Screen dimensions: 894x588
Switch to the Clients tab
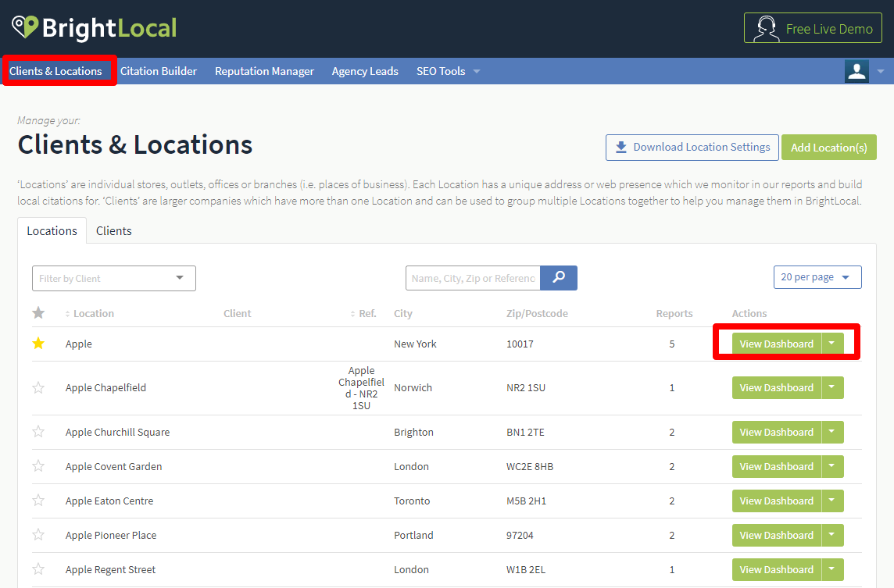(x=114, y=231)
